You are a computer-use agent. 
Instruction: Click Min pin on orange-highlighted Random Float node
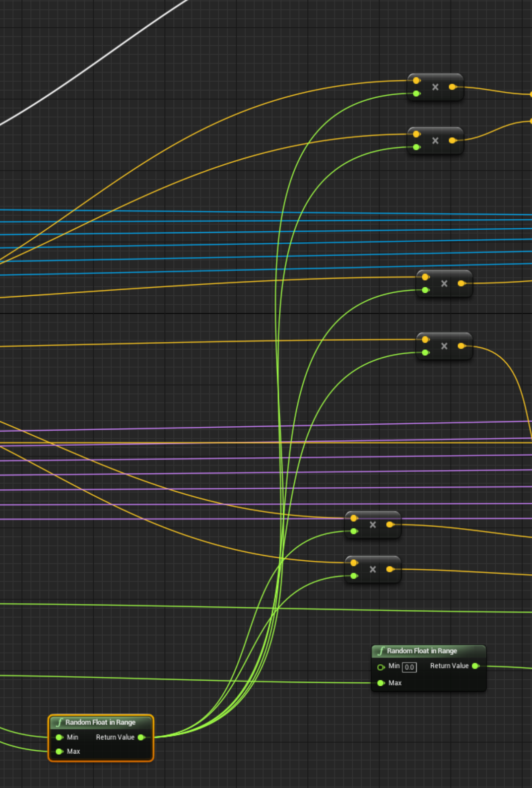(x=60, y=737)
